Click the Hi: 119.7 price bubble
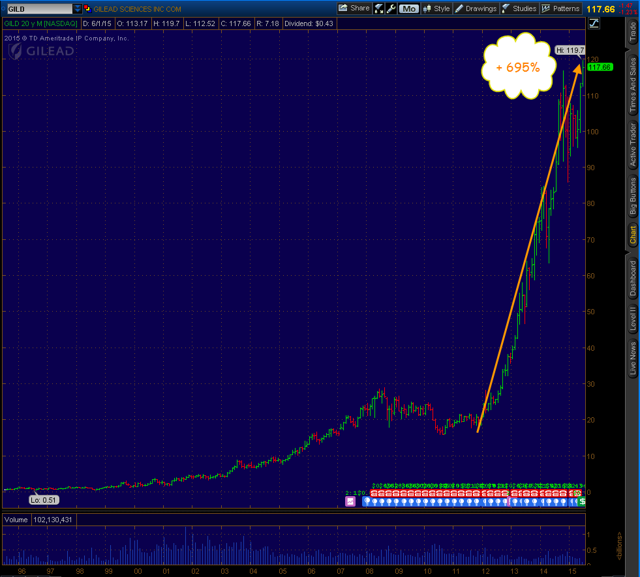The width and height of the screenshot is (640, 577). pyautogui.click(x=570, y=50)
